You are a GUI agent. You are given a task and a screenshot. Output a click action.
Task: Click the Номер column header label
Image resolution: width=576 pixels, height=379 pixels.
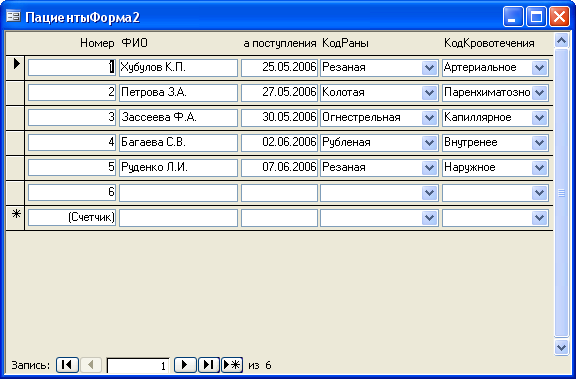pyautogui.click(x=97, y=43)
